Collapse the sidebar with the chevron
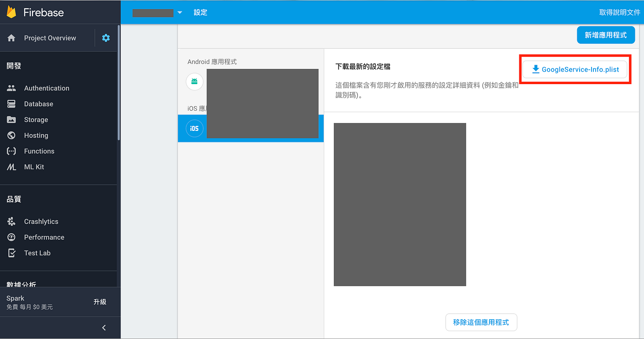This screenshot has height=339, width=644. pyautogui.click(x=103, y=328)
